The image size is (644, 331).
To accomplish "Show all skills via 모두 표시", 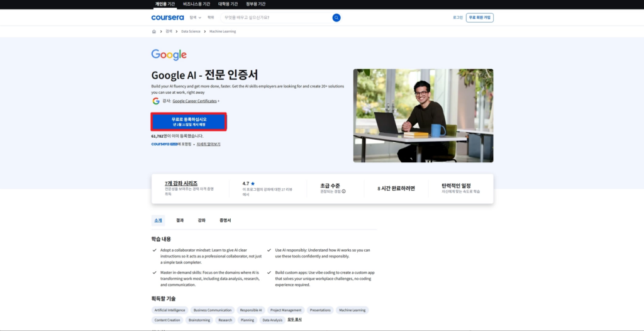I will [294, 320].
